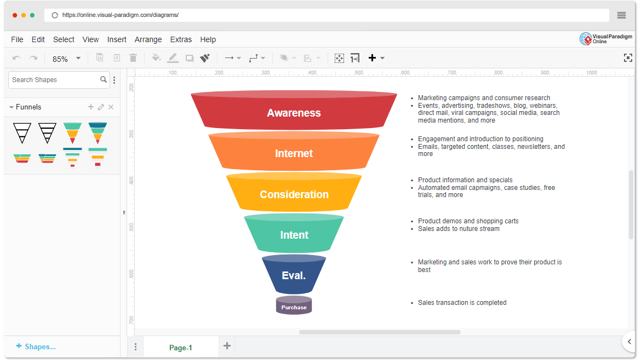
Task: Select the teal Intent funnel segment
Action: click(294, 233)
